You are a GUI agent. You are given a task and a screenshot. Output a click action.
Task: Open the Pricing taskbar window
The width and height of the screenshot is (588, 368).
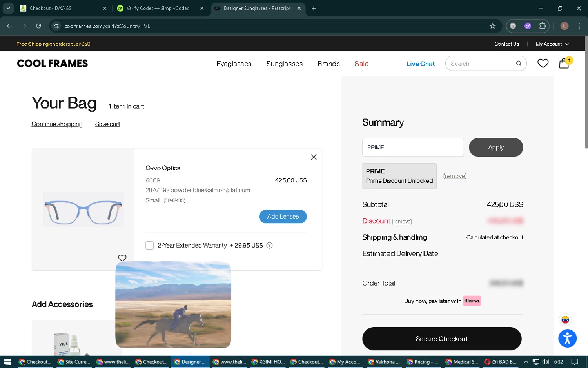click(x=423, y=362)
